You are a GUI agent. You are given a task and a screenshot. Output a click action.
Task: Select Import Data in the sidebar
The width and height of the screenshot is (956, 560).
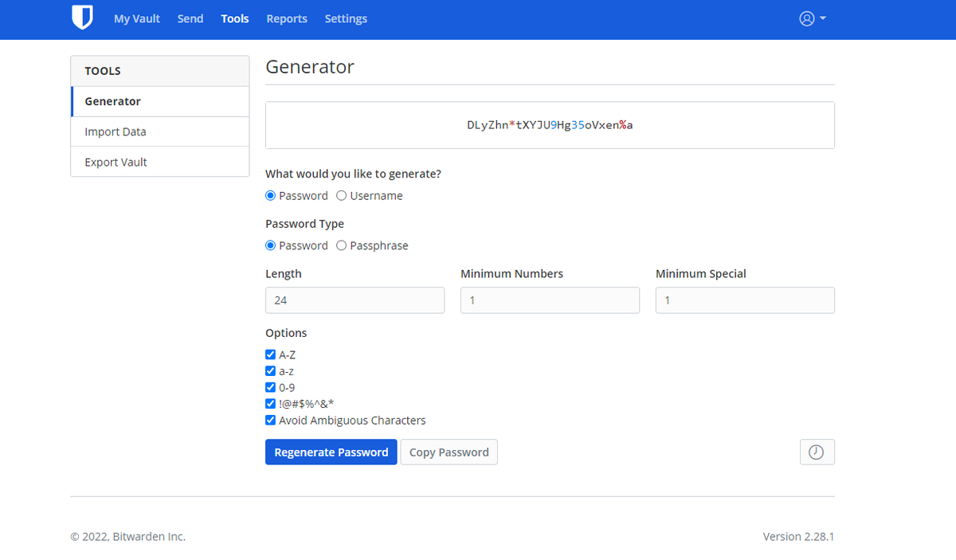117,131
